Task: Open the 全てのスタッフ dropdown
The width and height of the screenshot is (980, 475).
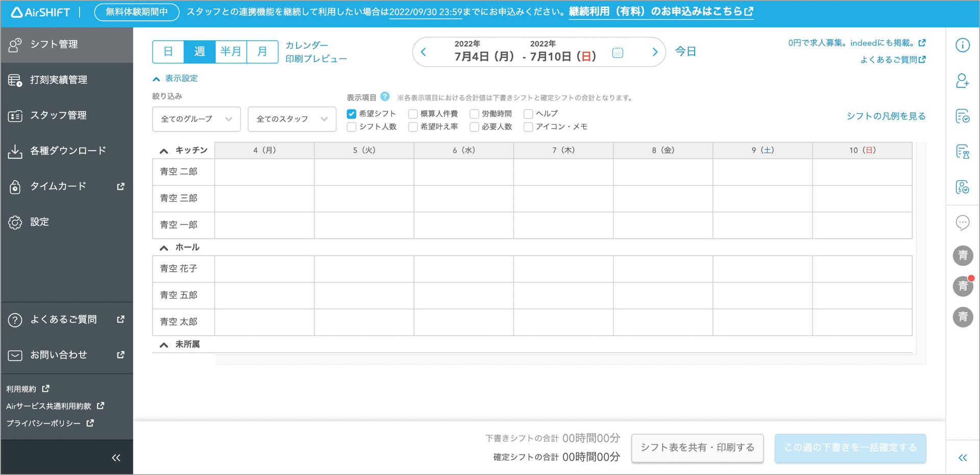Action: 291,119
